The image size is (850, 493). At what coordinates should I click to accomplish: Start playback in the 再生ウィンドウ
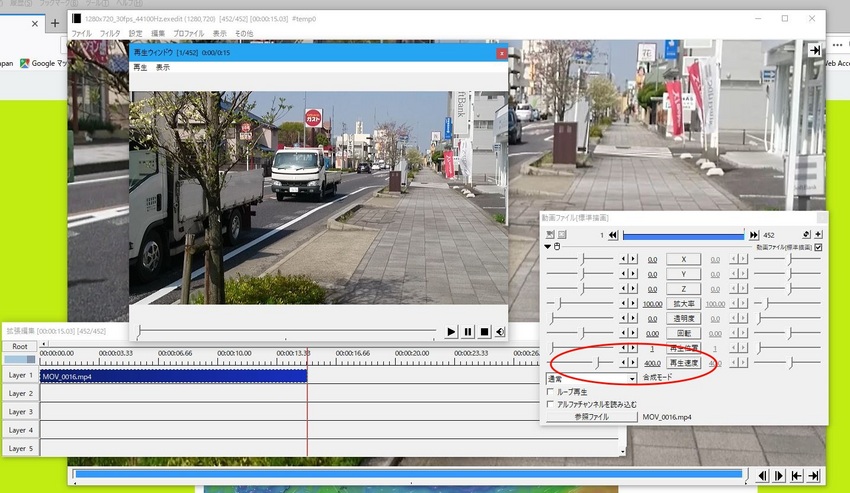click(451, 331)
